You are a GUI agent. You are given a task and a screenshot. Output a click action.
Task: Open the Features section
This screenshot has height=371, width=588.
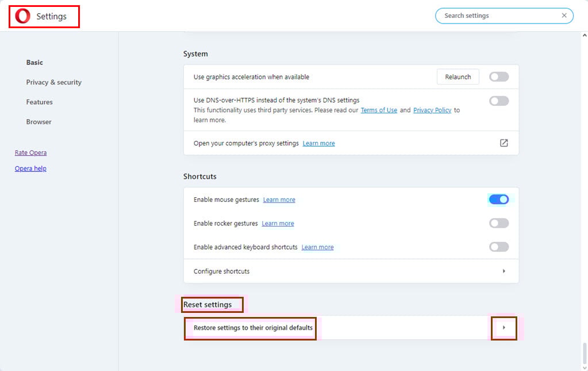[40, 102]
